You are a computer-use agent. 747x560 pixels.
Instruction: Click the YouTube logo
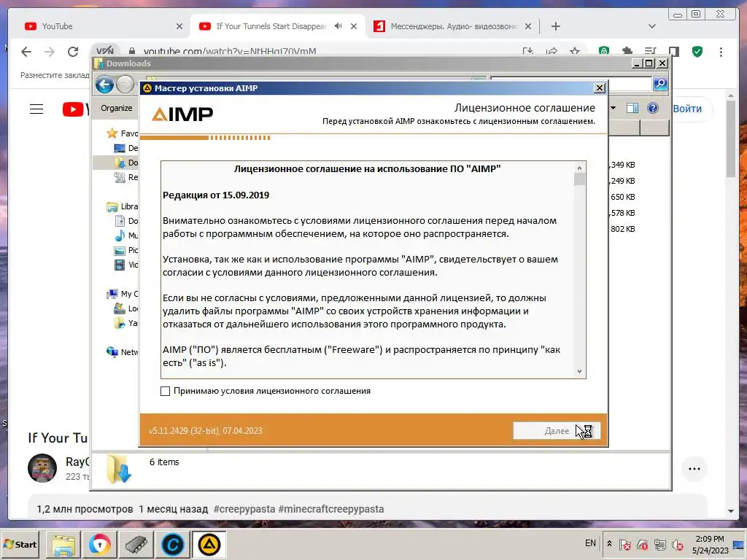[x=75, y=109]
